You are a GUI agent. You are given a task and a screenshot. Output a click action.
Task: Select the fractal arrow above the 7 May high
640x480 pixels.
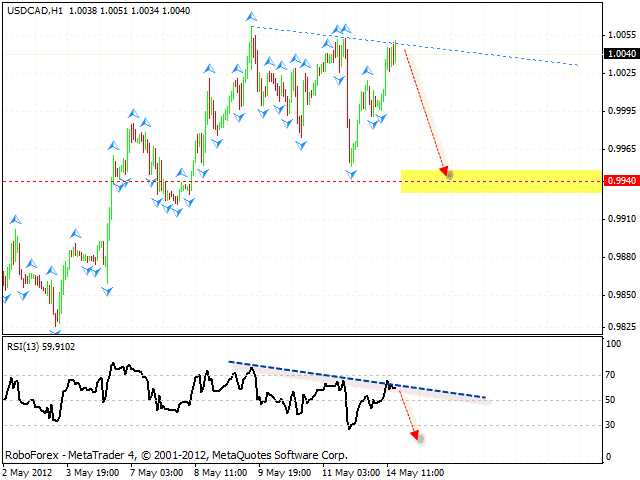click(131, 113)
